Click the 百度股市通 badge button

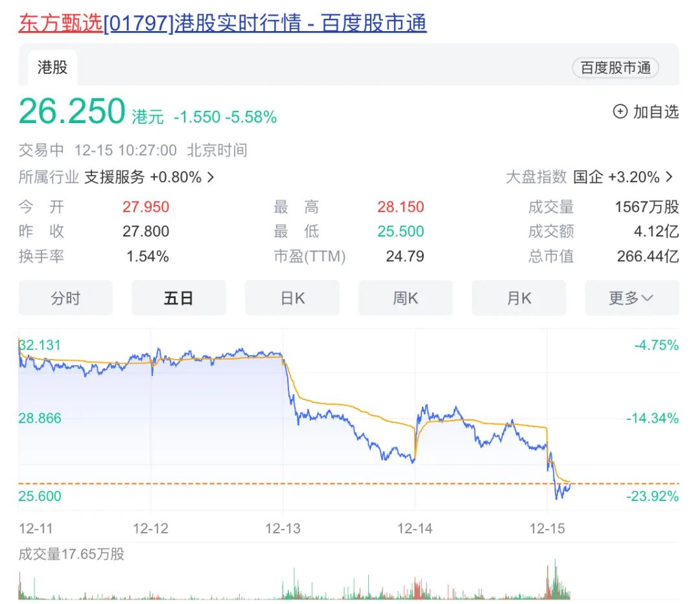click(615, 68)
